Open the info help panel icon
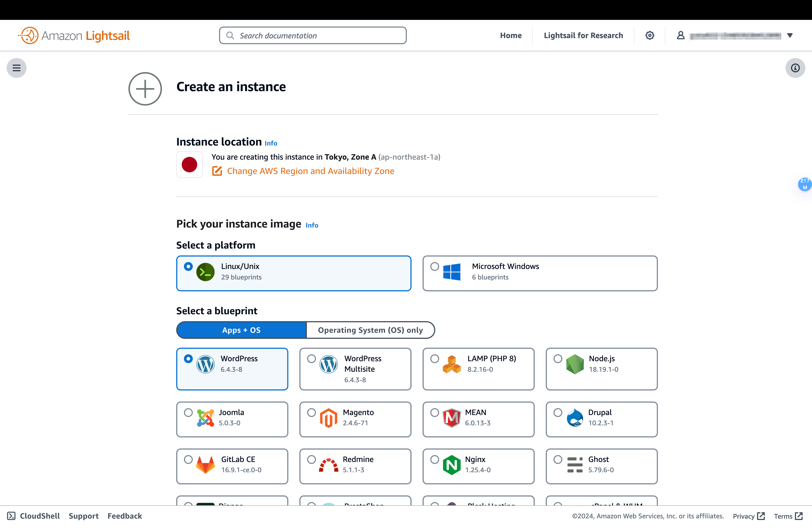The width and height of the screenshot is (812, 528). [795, 68]
